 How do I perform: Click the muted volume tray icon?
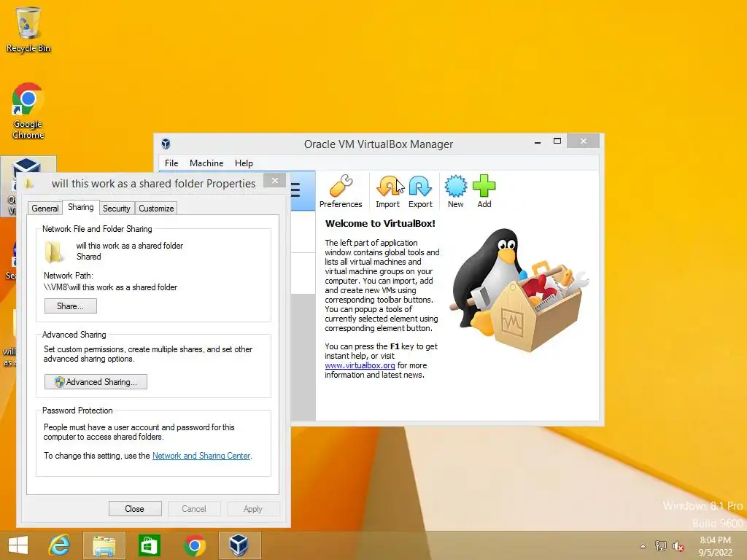point(678,546)
